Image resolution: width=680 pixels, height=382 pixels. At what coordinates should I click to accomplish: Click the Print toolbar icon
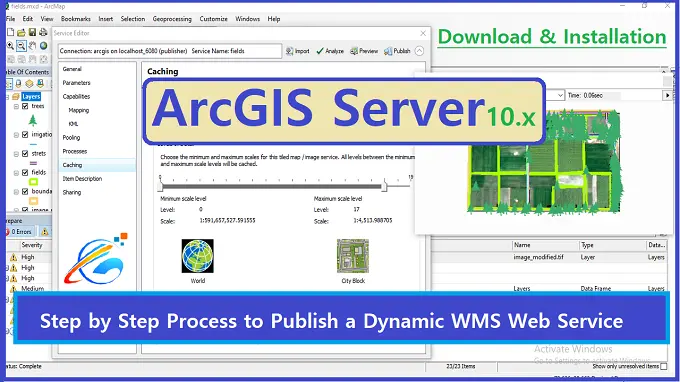coord(43,32)
